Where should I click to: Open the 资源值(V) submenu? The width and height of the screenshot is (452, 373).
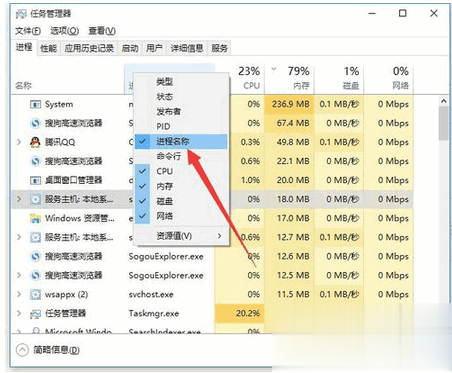click(181, 236)
